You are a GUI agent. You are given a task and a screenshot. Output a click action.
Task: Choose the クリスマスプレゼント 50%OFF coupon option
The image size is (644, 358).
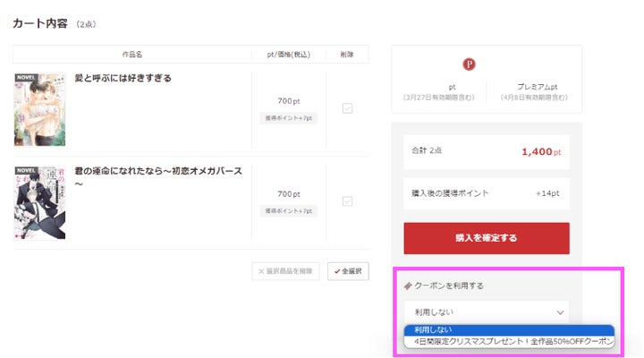coord(508,342)
